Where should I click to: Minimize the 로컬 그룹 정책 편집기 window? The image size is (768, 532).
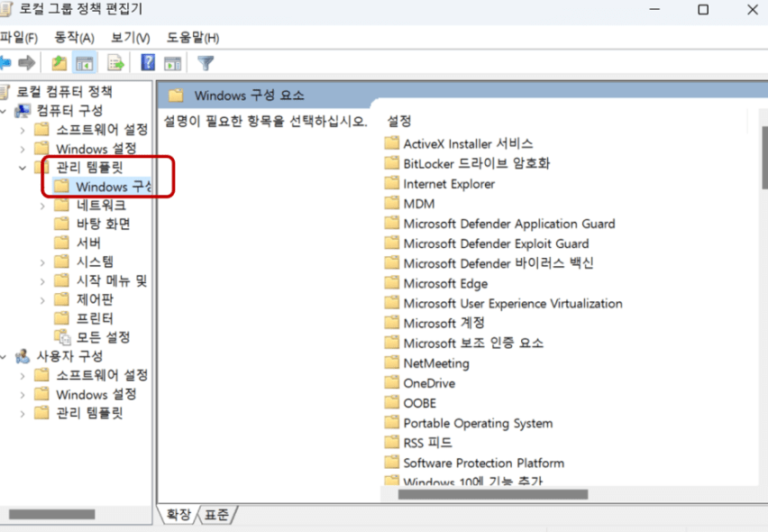click(x=654, y=9)
